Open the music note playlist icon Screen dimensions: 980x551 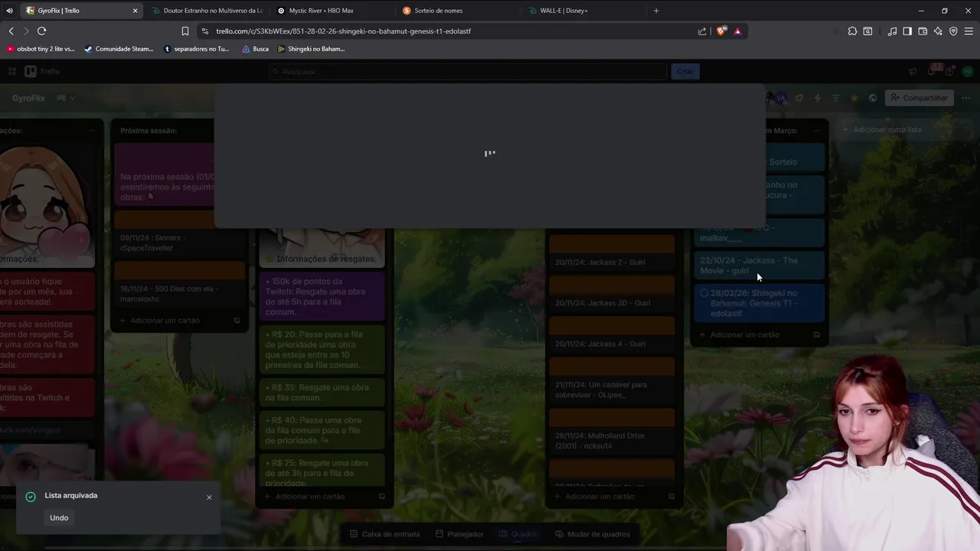coord(892,31)
